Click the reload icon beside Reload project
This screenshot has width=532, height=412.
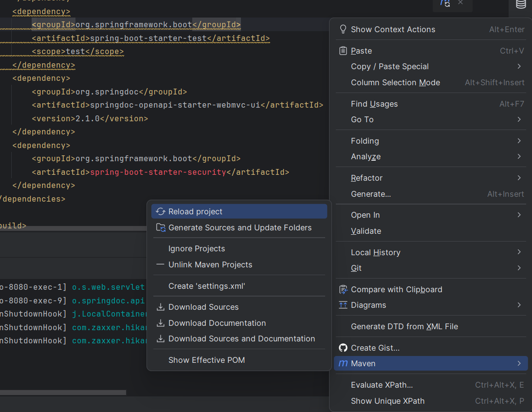click(161, 211)
